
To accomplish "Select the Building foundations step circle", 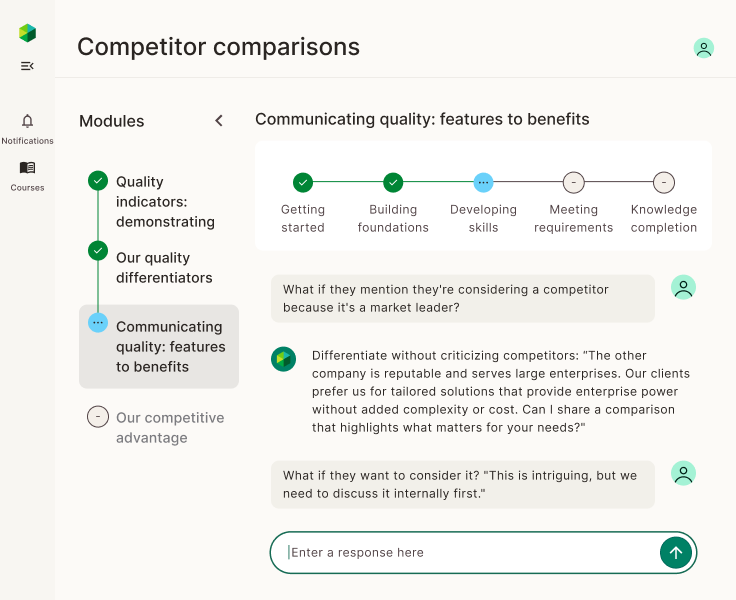I will [x=393, y=182].
